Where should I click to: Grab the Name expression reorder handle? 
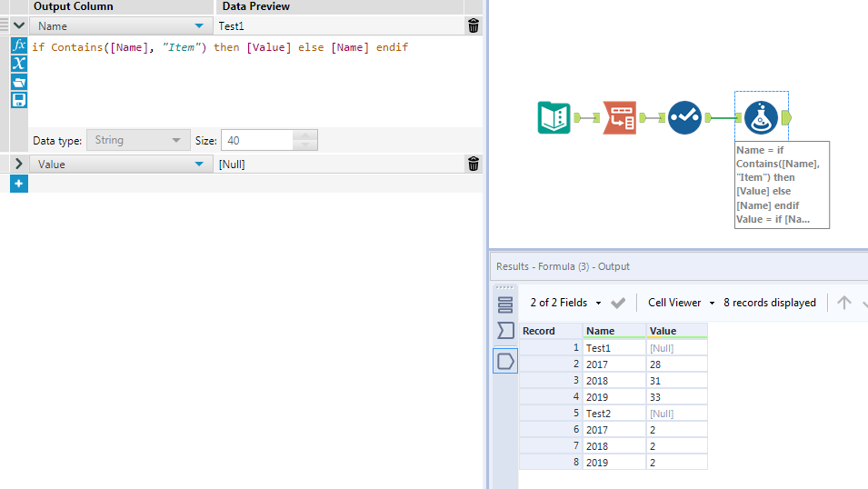point(5,26)
